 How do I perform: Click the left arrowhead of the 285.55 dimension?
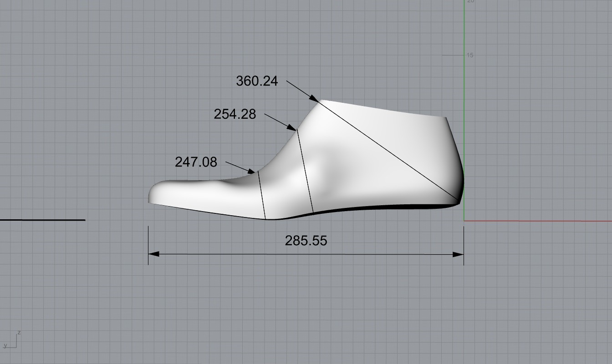tap(154, 254)
